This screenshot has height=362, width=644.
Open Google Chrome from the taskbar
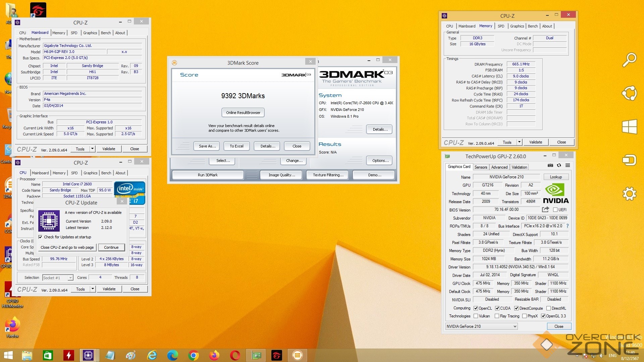click(x=194, y=355)
